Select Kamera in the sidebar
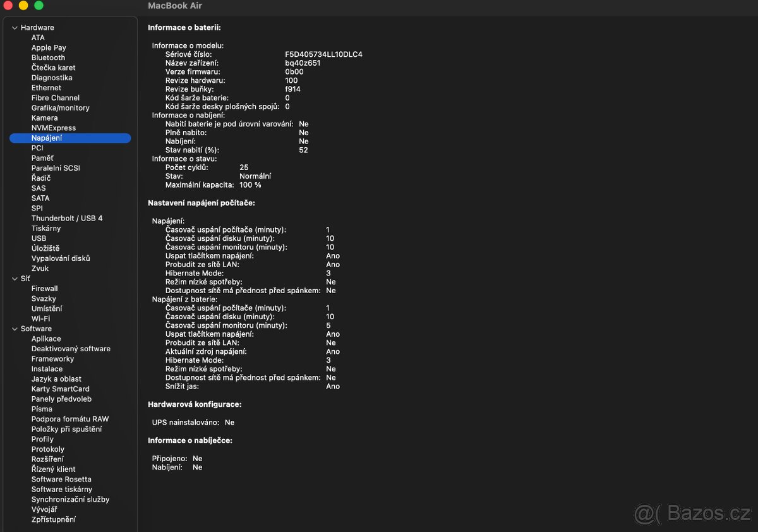758x532 pixels. 44,118
